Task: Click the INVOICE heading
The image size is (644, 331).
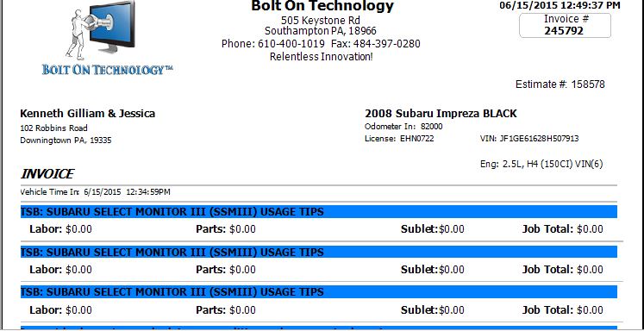Action: tap(47, 174)
